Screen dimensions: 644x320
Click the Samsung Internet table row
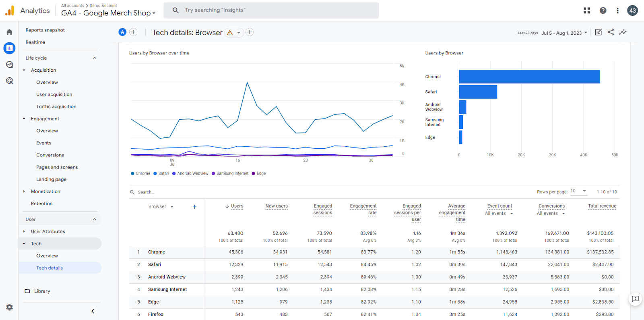[374, 289]
